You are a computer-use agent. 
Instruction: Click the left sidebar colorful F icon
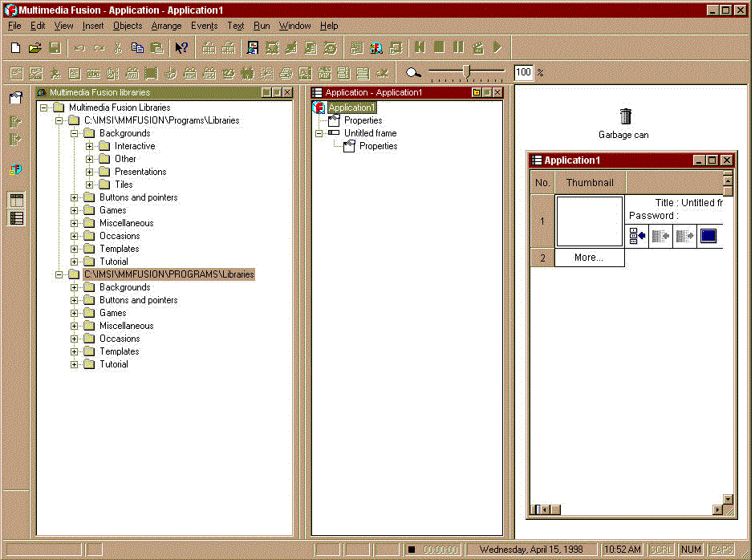point(15,169)
